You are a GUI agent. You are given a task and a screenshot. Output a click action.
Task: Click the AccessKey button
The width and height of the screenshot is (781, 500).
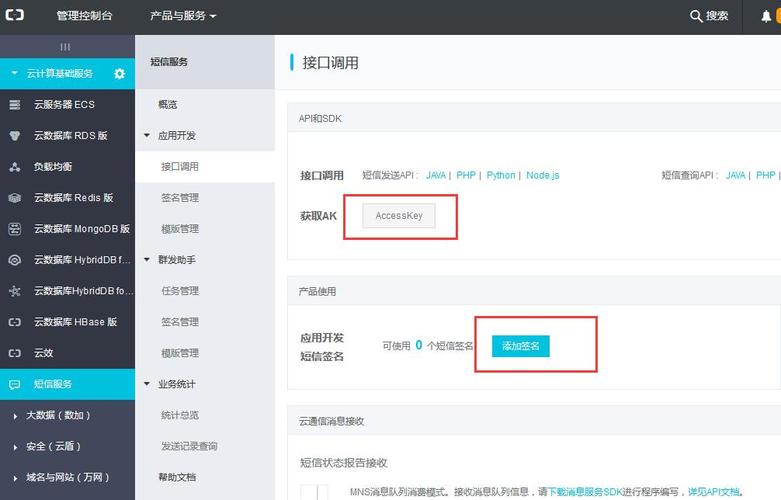pyautogui.click(x=398, y=216)
